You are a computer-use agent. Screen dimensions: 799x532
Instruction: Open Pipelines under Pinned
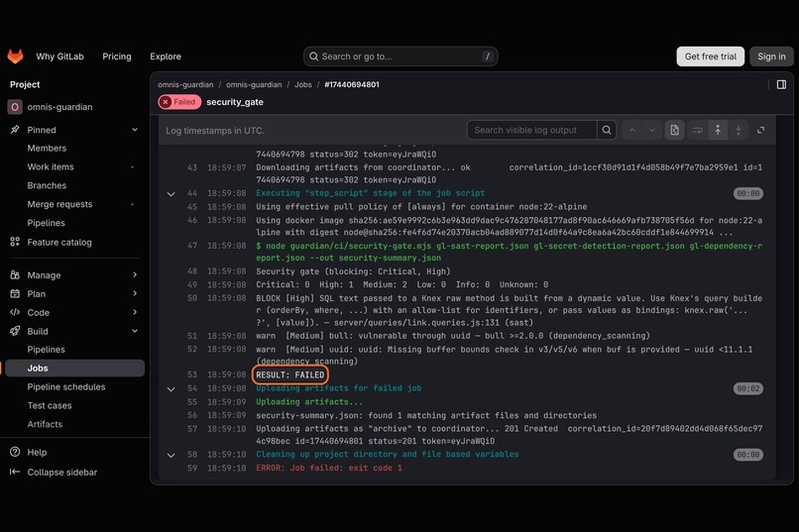pyautogui.click(x=46, y=223)
